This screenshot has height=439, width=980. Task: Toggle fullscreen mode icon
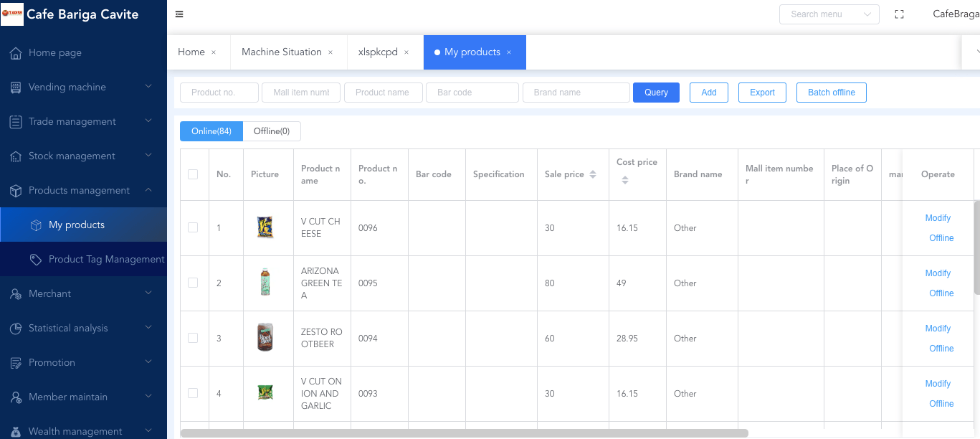[899, 14]
